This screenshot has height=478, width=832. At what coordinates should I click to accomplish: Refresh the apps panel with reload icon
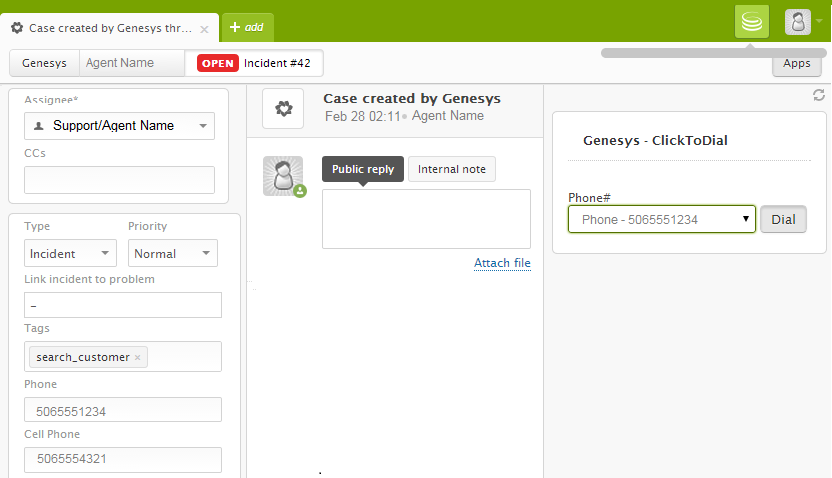[819, 95]
